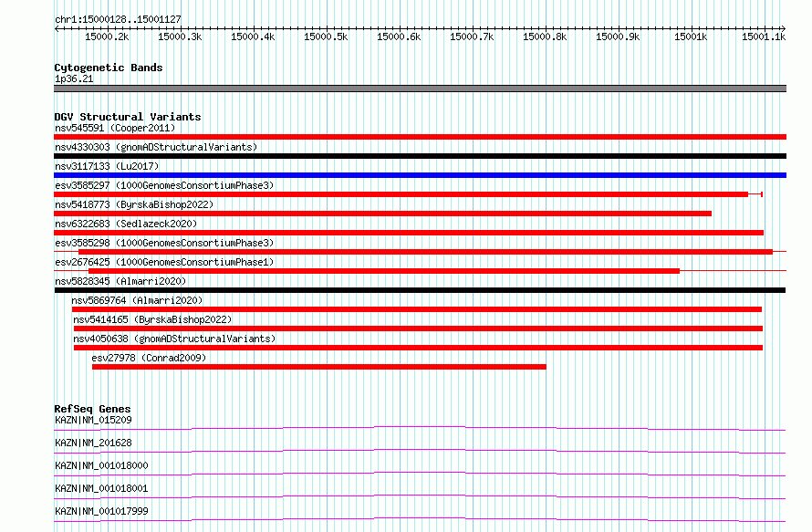The width and height of the screenshot is (812, 532).
Task: Click the gray 1p36.21 cytogenetic band bar
Action: point(420,89)
